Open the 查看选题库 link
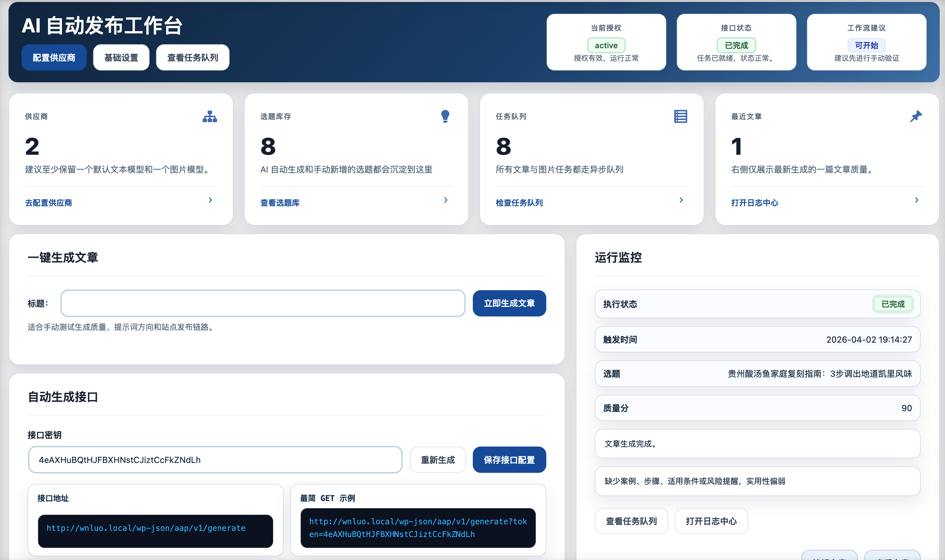Image resolution: width=945 pixels, height=560 pixels. click(280, 203)
